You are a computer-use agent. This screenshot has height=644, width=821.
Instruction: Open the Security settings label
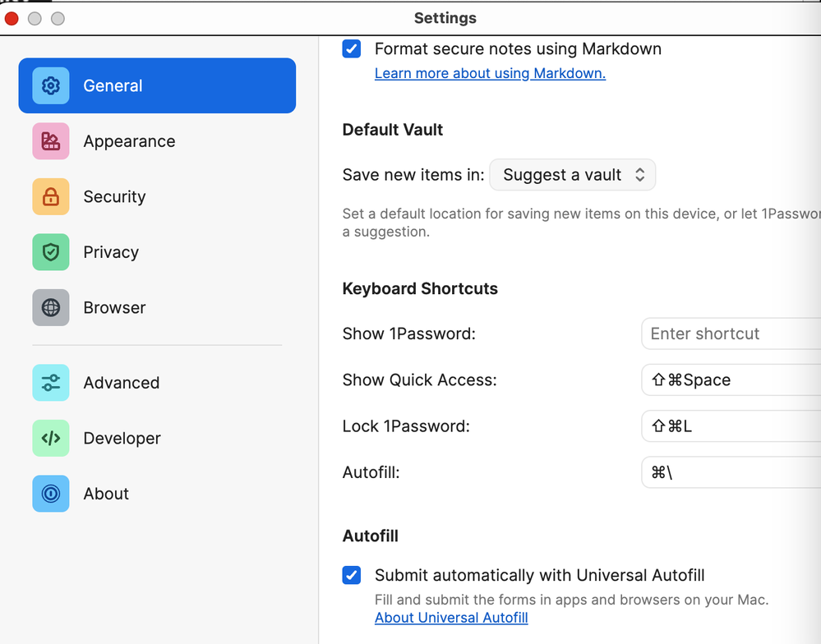114,197
